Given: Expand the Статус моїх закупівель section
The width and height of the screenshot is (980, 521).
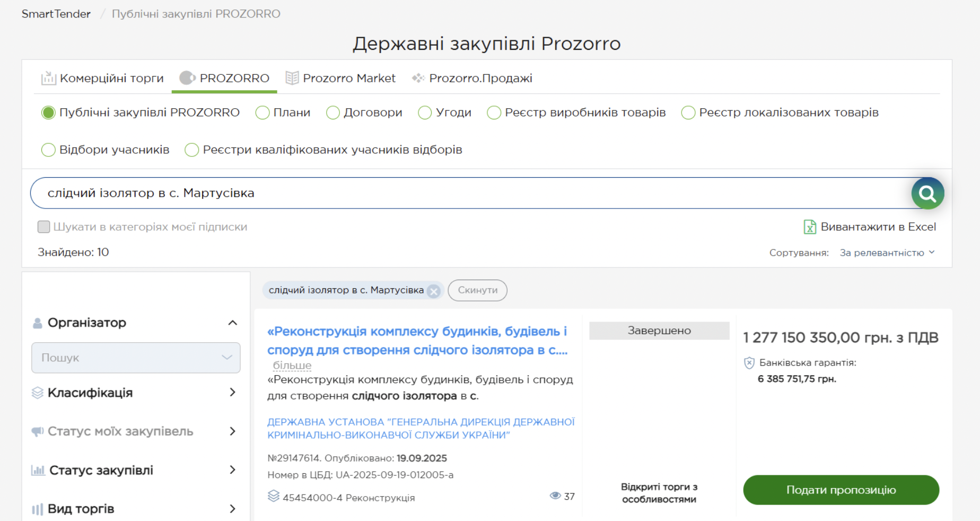Looking at the screenshot, I should pos(232,431).
